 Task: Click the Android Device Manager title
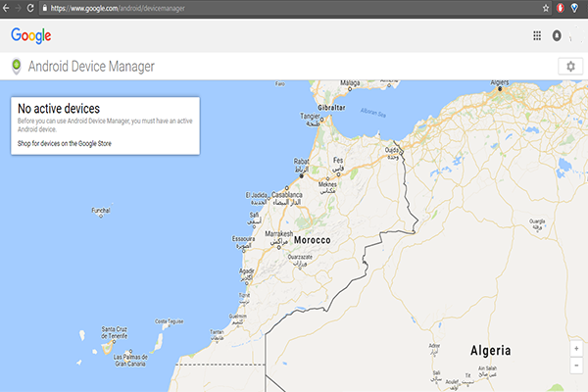(x=91, y=67)
